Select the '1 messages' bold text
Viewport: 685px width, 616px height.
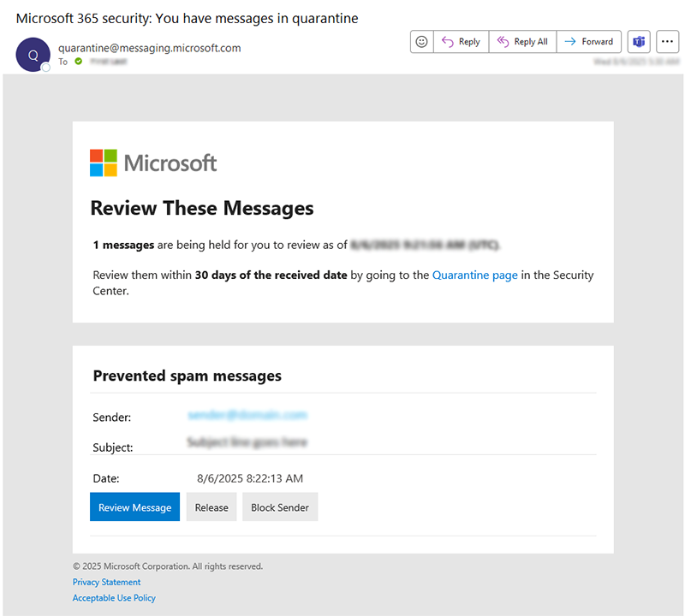pos(123,245)
